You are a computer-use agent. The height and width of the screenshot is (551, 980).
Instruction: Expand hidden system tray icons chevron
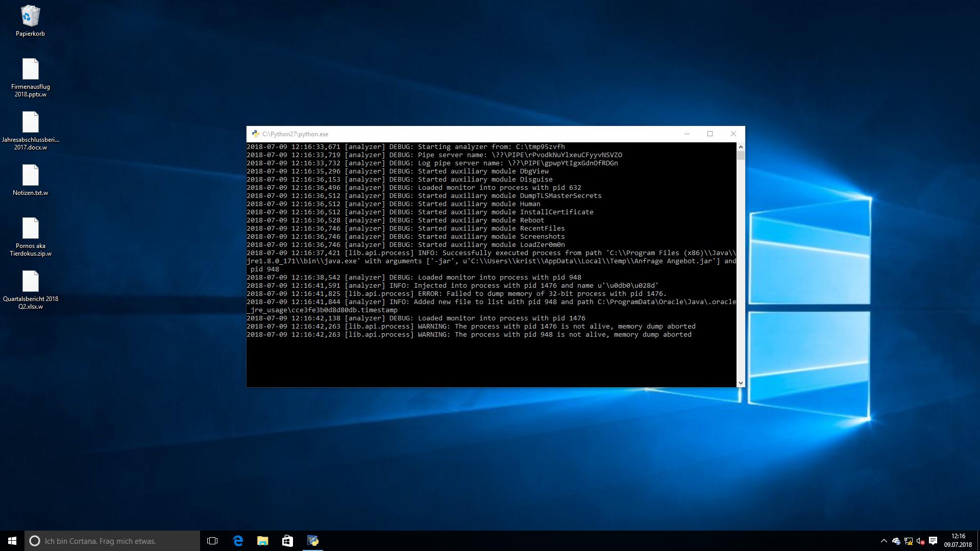click(x=884, y=541)
